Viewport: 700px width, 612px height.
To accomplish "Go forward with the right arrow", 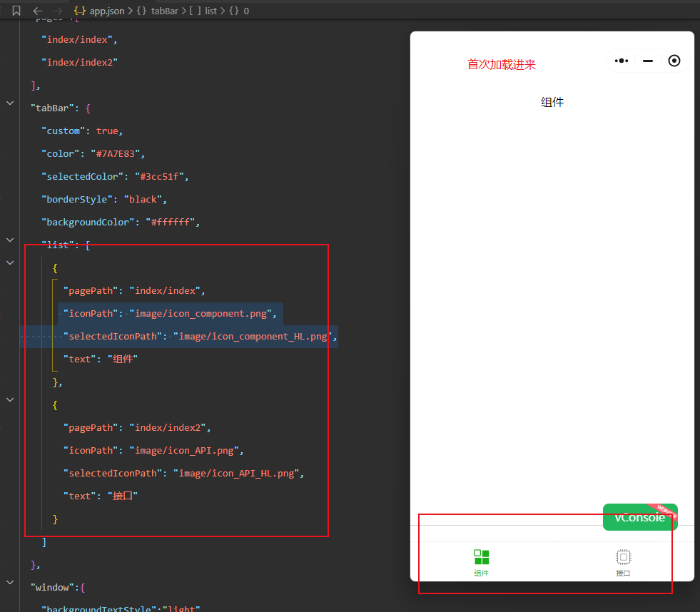I will (58, 11).
